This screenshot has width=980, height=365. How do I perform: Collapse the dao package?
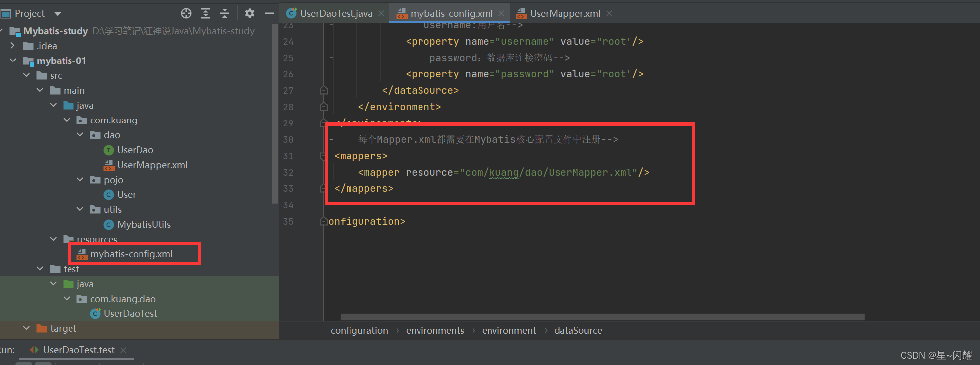(x=80, y=135)
